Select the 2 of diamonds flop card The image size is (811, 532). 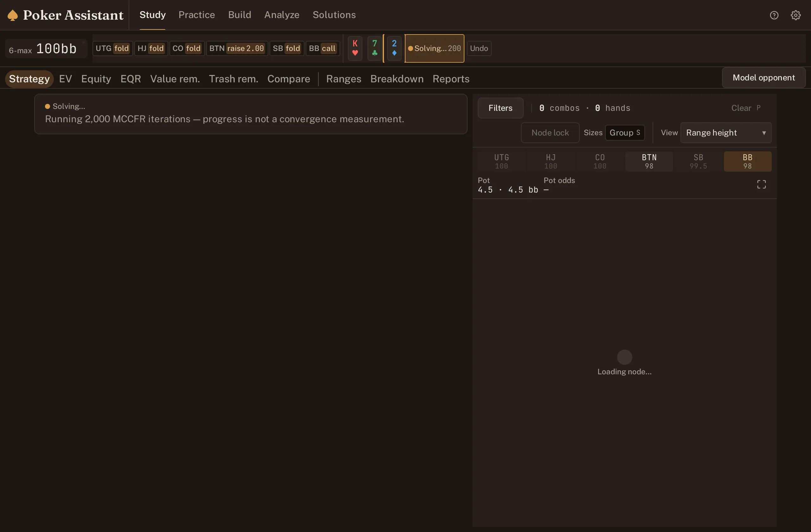tap(394, 48)
